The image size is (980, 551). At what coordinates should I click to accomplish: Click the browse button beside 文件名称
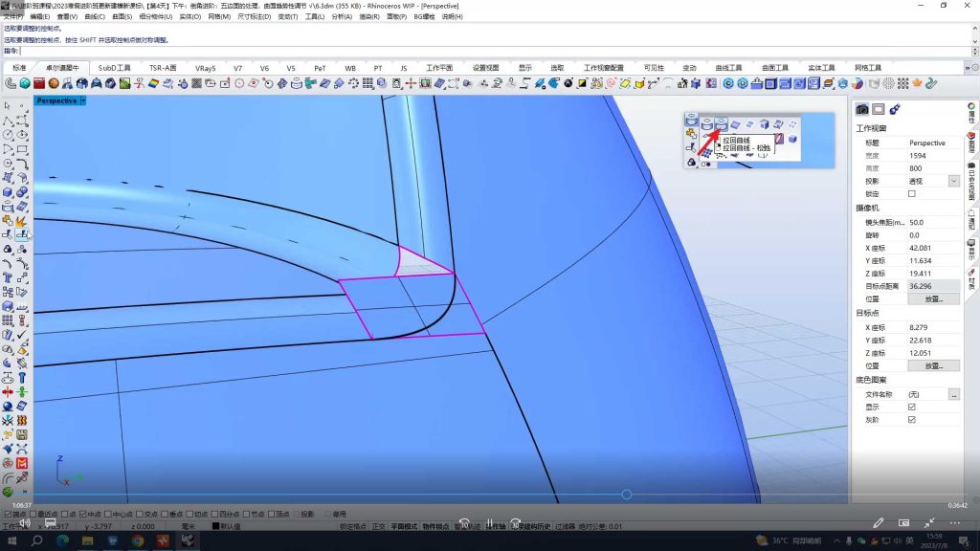click(x=953, y=394)
